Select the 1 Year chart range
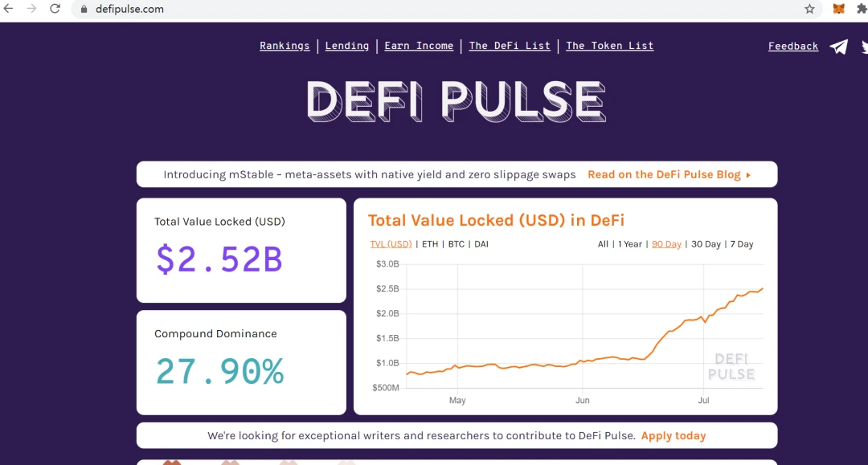The height and width of the screenshot is (465, 868). (630, 244)
